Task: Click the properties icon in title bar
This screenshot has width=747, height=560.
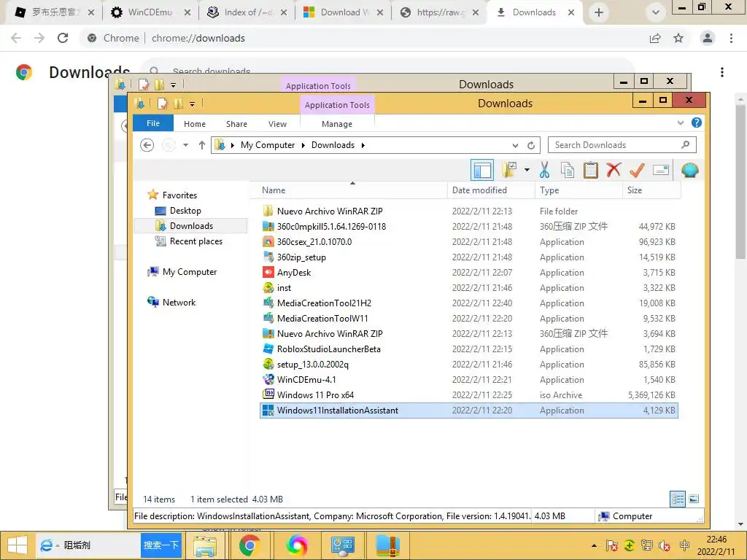Action: (x=163, y=104)
